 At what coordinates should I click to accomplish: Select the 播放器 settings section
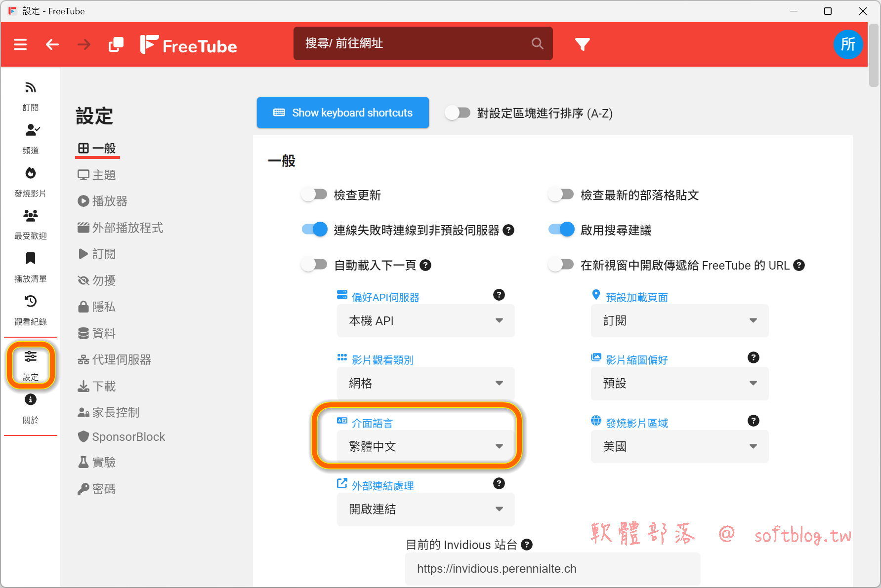103,201
